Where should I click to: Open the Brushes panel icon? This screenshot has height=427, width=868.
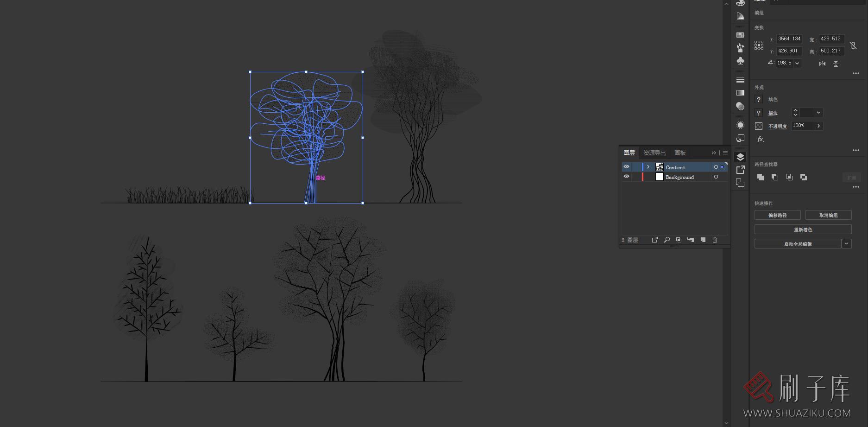[740, 47]
